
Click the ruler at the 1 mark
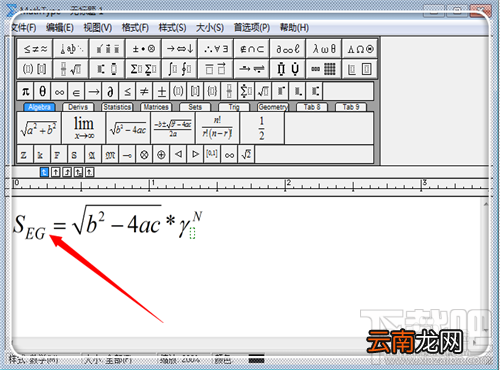click(x=149, y=185)
